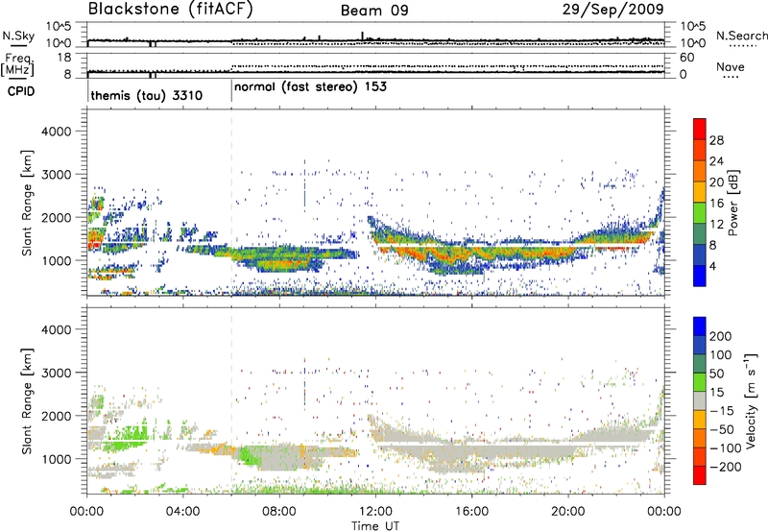Click the 'CPID' row label

pyautogui.click(x=21, y=91)
